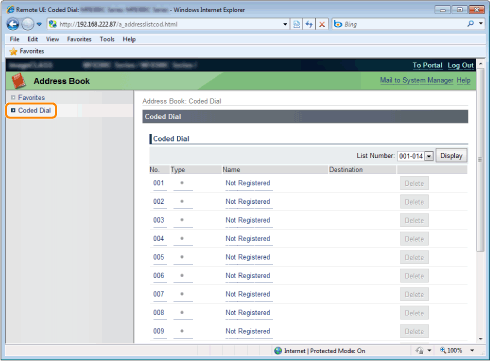This screenshot has height=361, width=490.
Task: Click the Bing search magnifier icon
Action: click(x=470, y=24)
